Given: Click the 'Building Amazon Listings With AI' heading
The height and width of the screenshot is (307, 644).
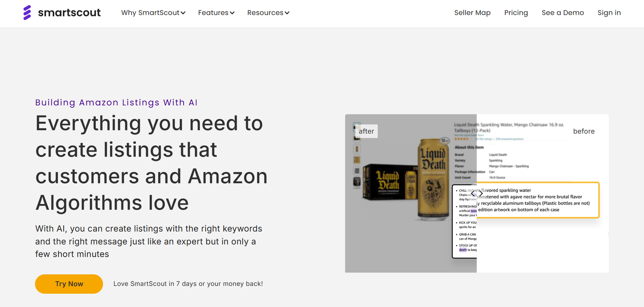Looking at the screenshot, I should pyautogui.click(x=116, y=103).
